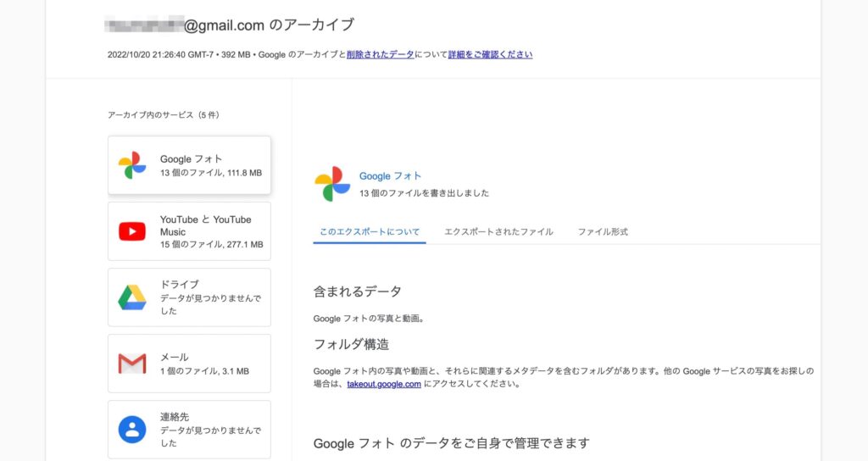The image size is (868, 461).
Task: Click the Google Drive triangle icon
Action: (x=131, y=297)
